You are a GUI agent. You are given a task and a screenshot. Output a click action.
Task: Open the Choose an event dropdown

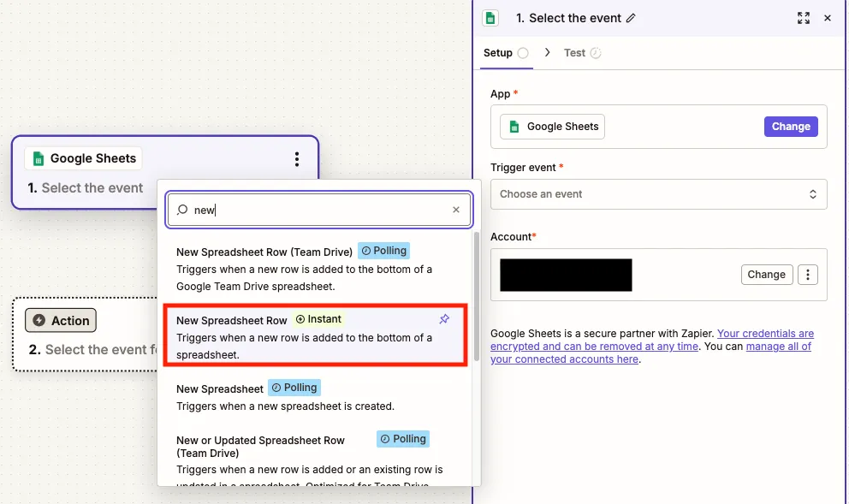(658, 194)
